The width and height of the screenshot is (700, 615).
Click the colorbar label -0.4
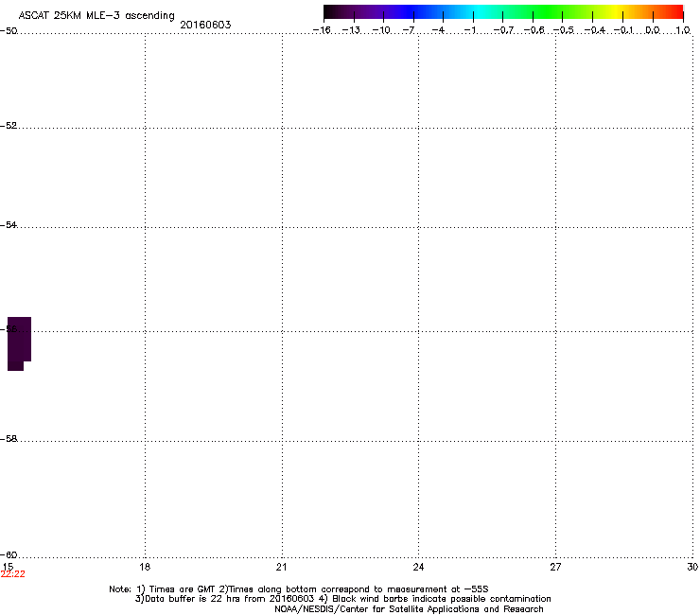click(x=595, y=30)
